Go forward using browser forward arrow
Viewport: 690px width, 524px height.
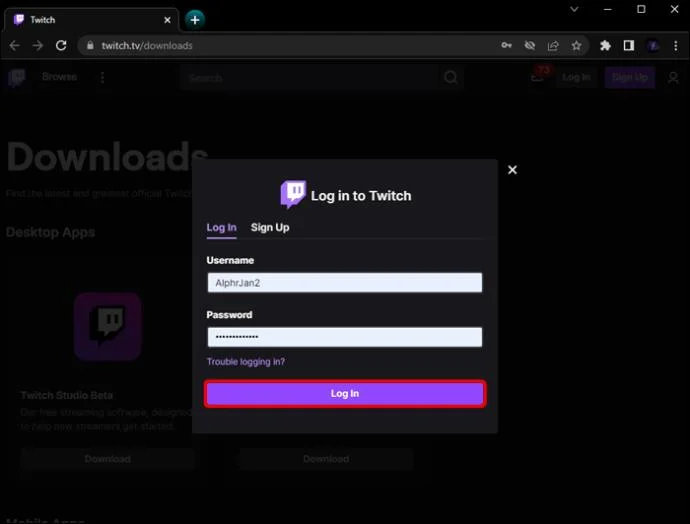pyautogui.click(x=38, y=45)
